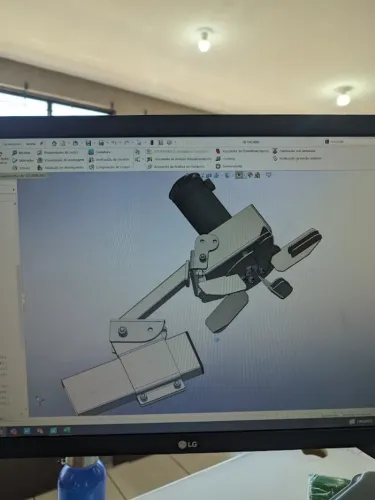The height and width of the screenshot is (500, 375).
Task: Select the document tab above the viewport
Action: [23, 175]
